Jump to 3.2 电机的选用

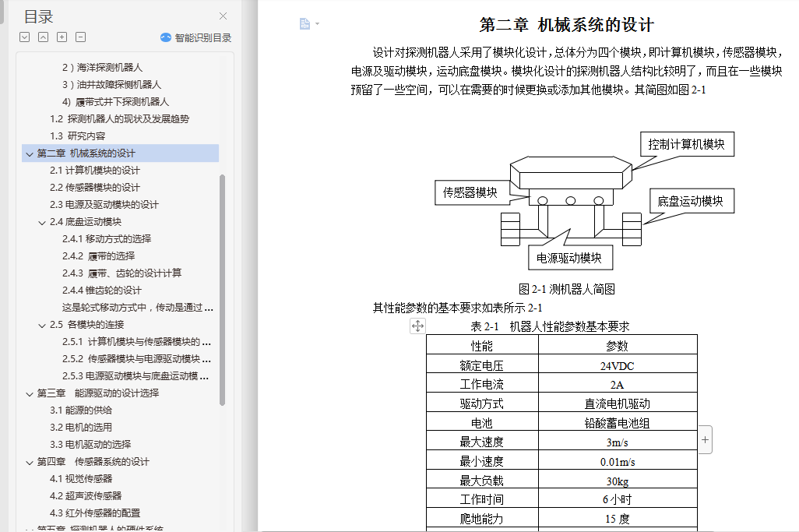click(80, 427)
